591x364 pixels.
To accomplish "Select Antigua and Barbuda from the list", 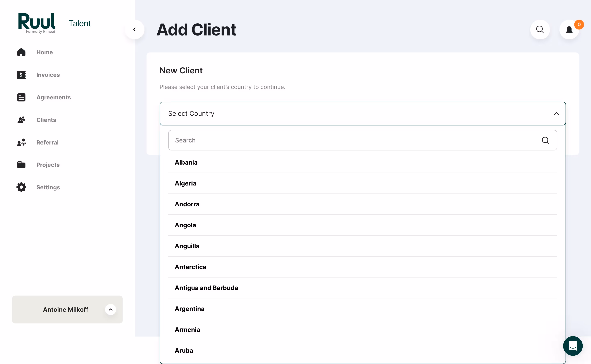I will (206, 288).
